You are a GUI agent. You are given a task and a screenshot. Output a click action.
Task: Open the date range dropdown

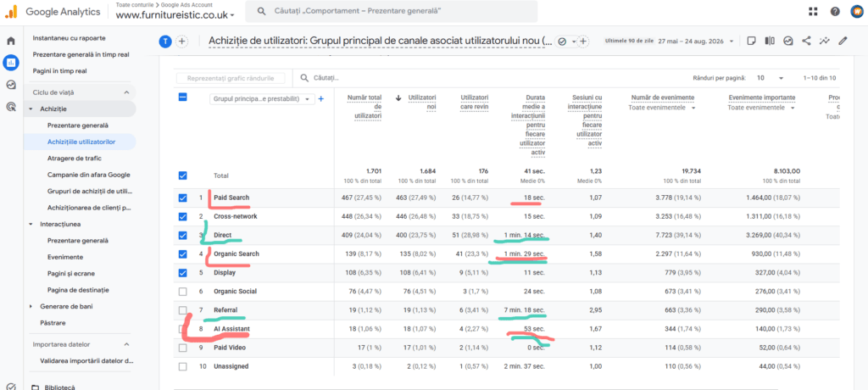tap(697, 42)
